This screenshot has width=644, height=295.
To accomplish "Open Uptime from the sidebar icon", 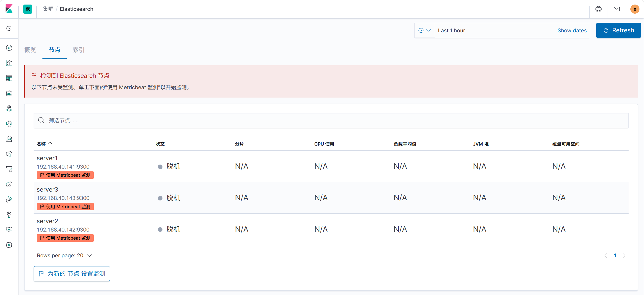I will coord(9,184).
